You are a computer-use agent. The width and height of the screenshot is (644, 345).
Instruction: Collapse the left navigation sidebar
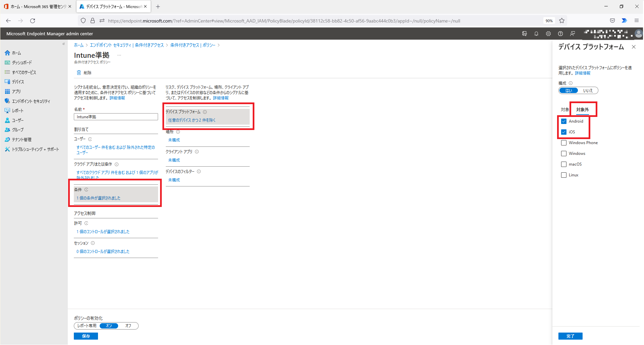[63, 44]
